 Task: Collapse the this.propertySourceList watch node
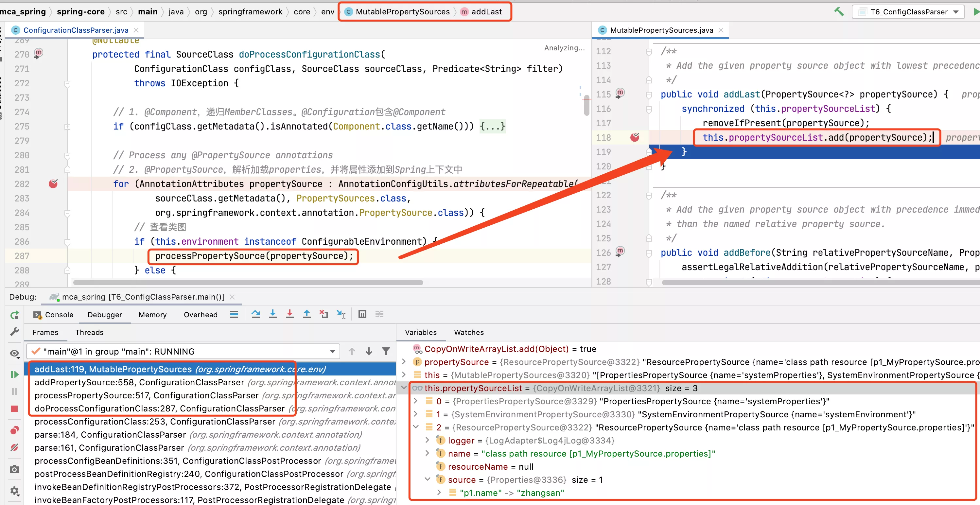[x=404, y=388]
